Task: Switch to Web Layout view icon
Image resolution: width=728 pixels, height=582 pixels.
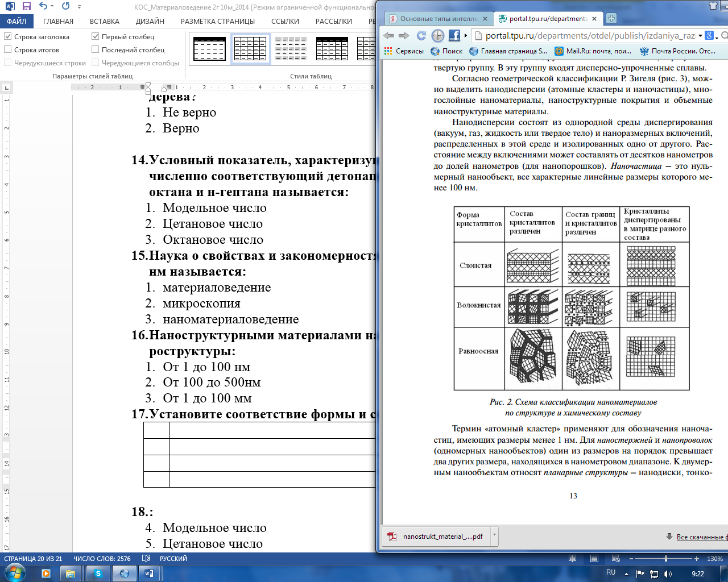Action: 616,559
